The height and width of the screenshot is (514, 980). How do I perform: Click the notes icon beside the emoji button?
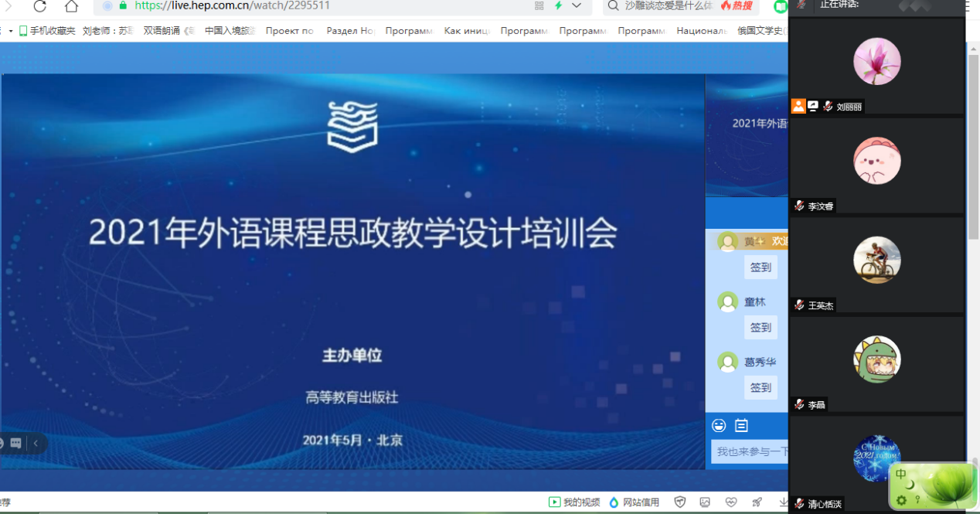[741, 425]
